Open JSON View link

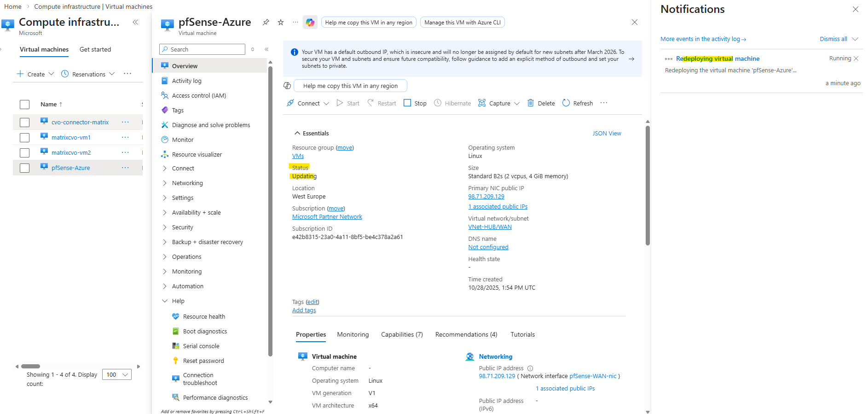pyautogui.click(x=607, y=133)
